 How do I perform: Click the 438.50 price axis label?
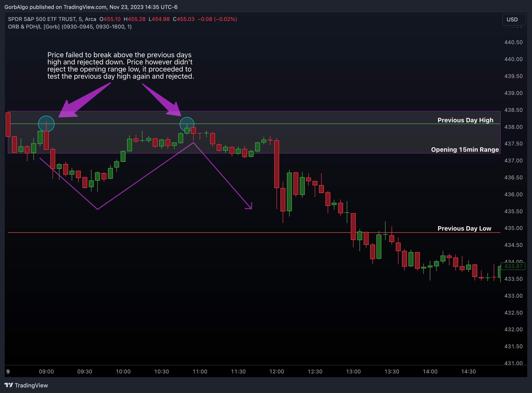click(x=513, y=110)
